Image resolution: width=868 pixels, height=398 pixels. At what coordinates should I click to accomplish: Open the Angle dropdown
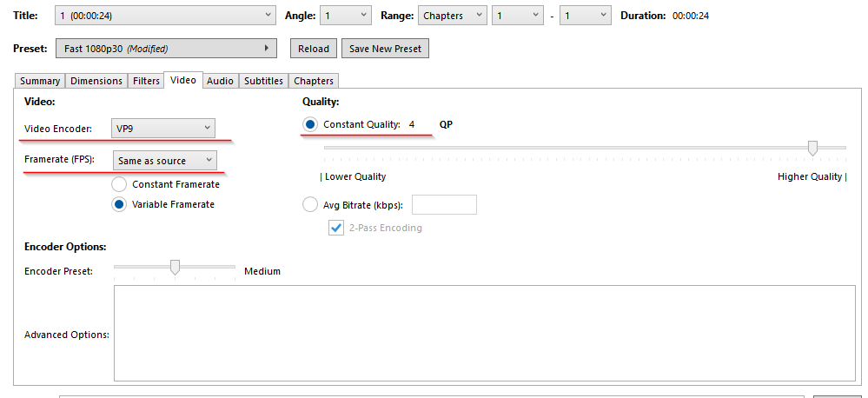coord(346,16)
